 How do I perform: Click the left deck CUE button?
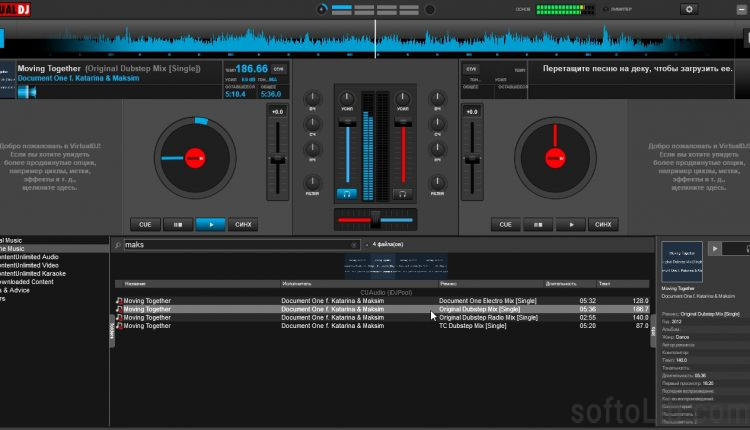[145, 224]
